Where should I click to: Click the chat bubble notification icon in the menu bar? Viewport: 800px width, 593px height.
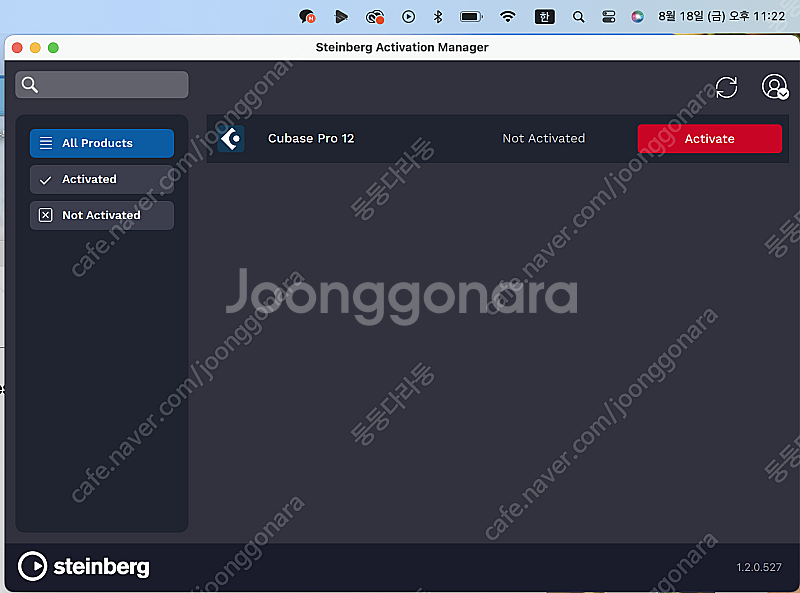click(x=307, y=17)
